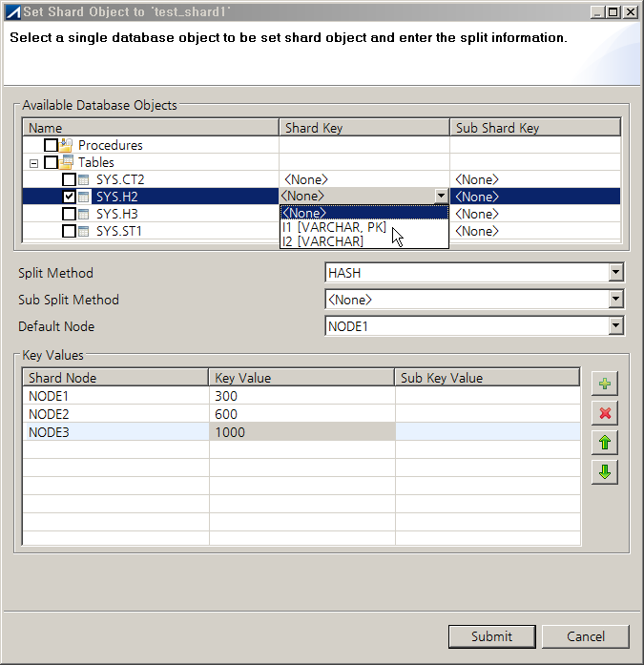
Task: Uncheck the SYS.H2 checkbox
Action: click(69, 197)
